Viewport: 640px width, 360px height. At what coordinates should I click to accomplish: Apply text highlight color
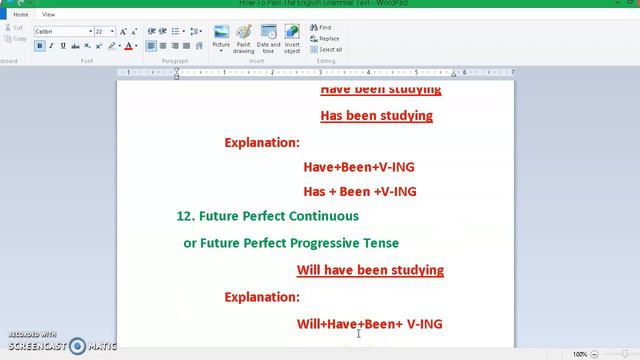(x=111, y=46)
